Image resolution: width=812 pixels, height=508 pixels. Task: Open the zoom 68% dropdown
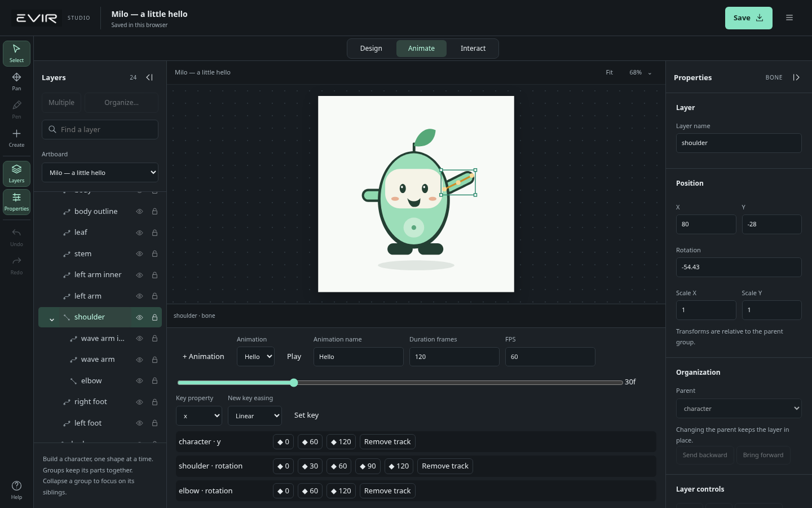click(x=641, y=72)
